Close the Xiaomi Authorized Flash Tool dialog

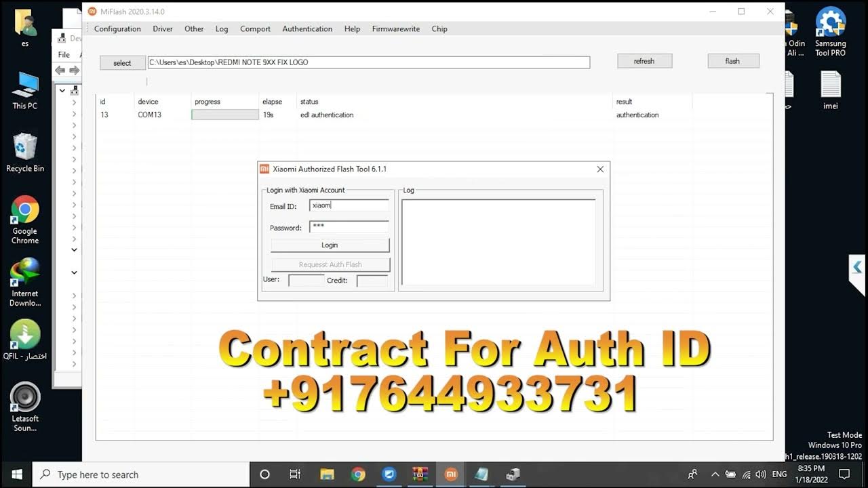600,169
